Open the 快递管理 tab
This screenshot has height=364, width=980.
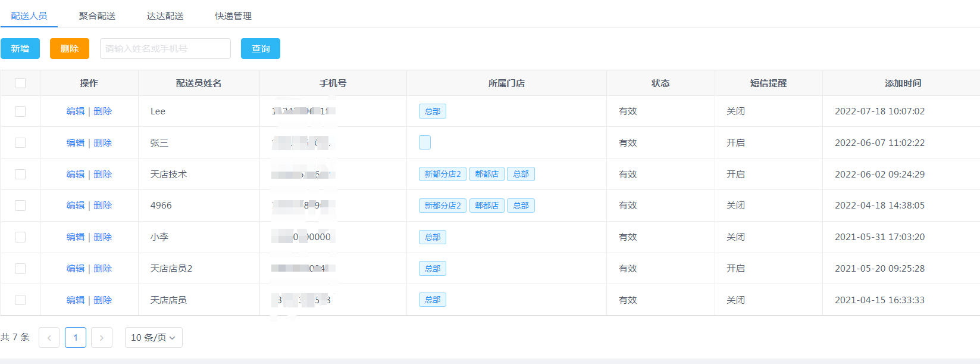coord(233,16)
